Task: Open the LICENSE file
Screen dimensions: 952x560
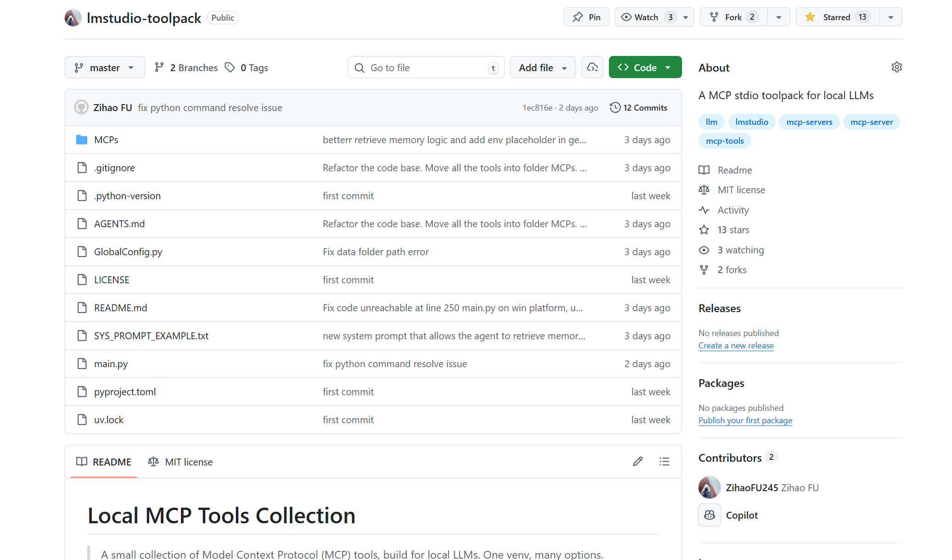Action: click(x=112, y=280)
